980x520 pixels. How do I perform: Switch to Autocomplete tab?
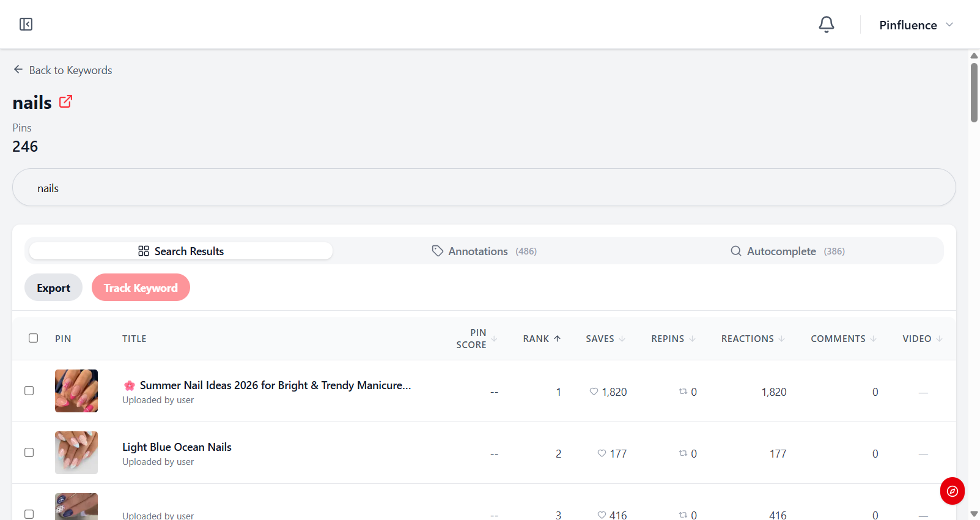pos(787,251)
